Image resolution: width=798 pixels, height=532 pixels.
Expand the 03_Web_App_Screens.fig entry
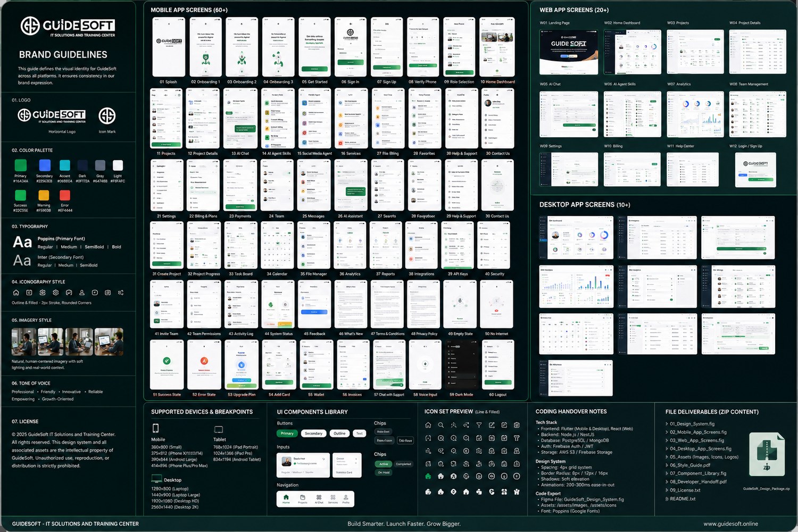pos(667,440)
